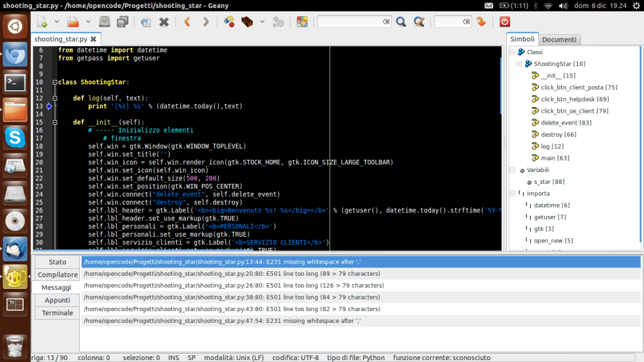
Task: Close the shooting_star.py tab
Action: [94, 39]
